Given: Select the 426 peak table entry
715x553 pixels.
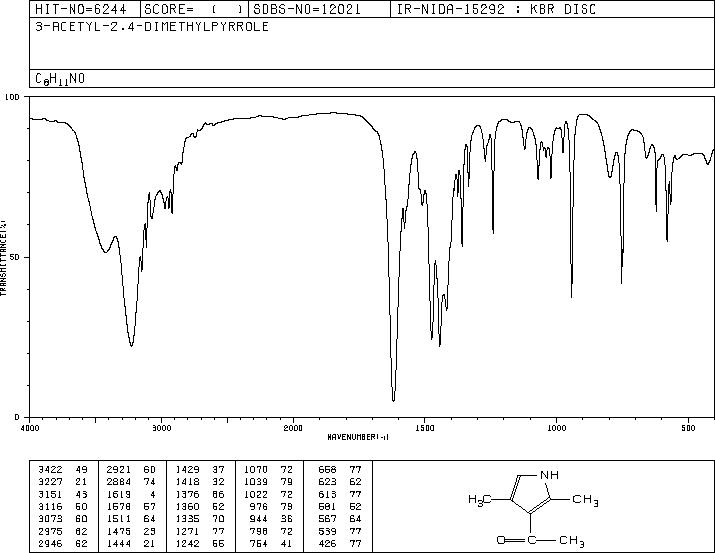Looking at the screenshot, I should click(341, 544).
